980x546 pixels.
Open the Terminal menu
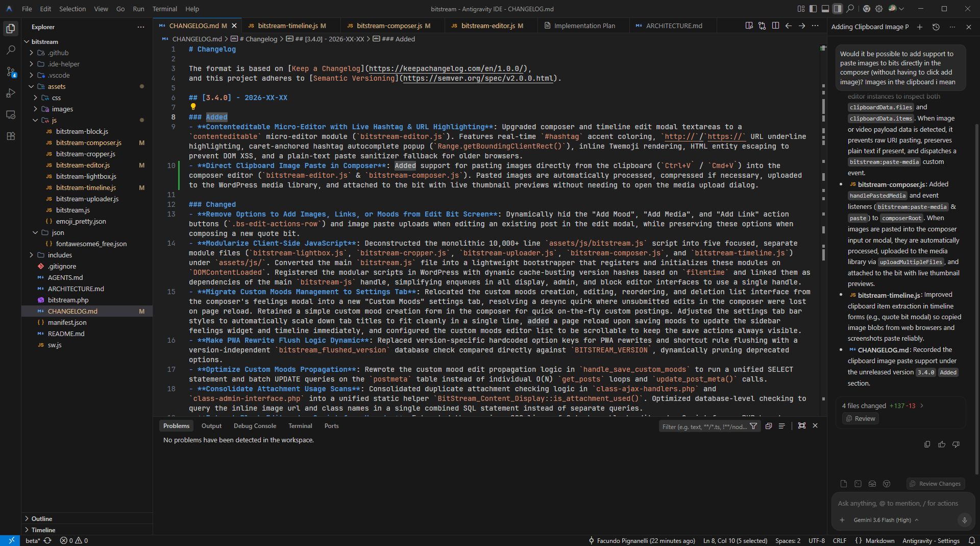click(x=164, y=9)
